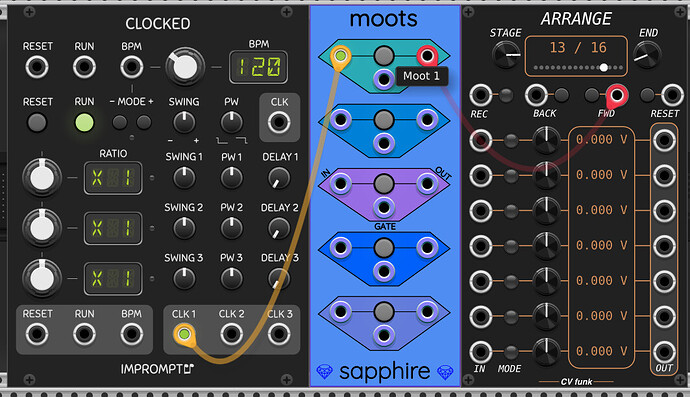Click the CLOCKED top BPM input jack
This screenshot has height=397, width=690.
132,67
